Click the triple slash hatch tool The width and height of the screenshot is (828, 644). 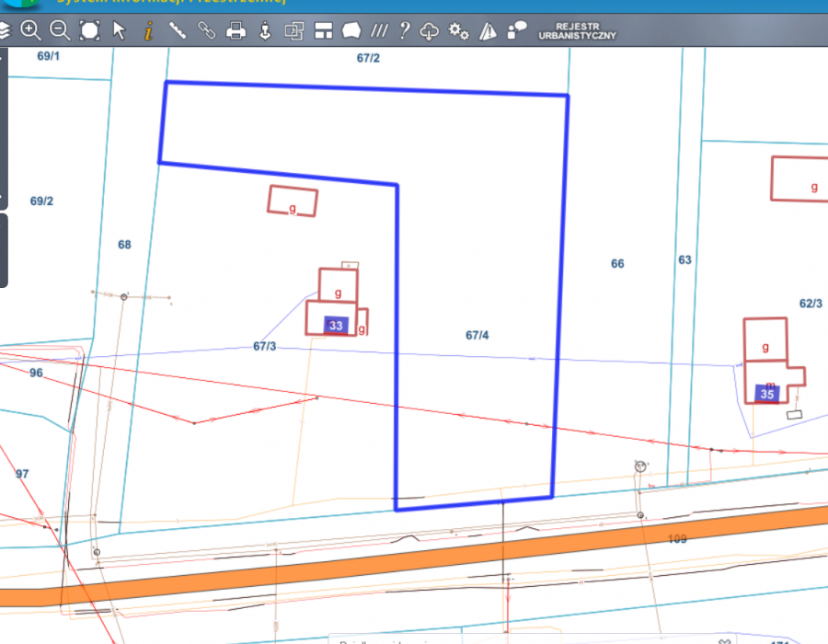click(378, 30)
